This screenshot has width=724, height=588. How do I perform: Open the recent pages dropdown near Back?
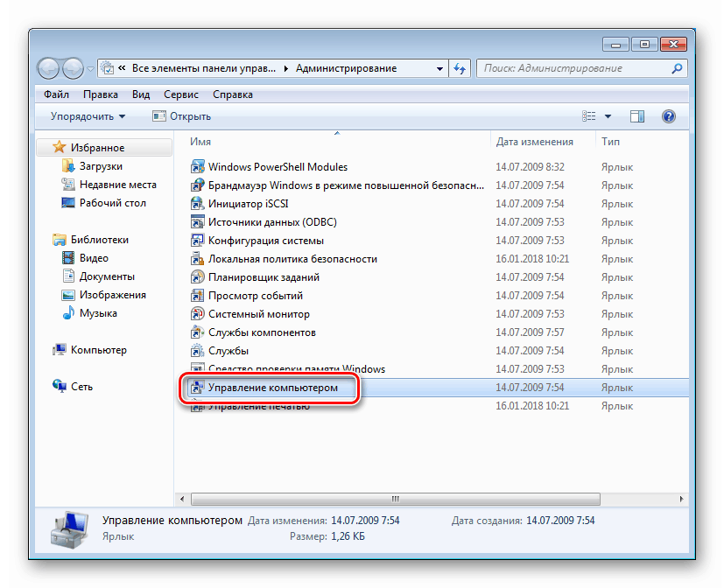click(x=90, y=69)
